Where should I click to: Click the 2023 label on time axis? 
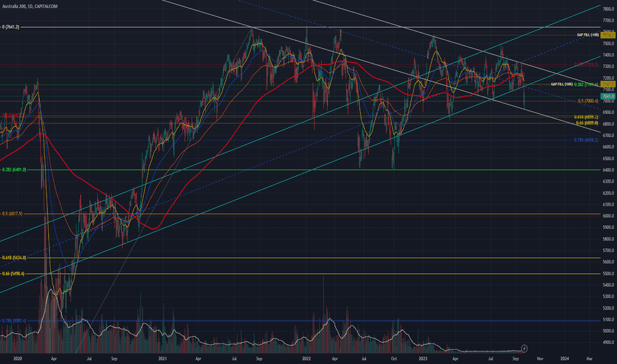(423, 359)
